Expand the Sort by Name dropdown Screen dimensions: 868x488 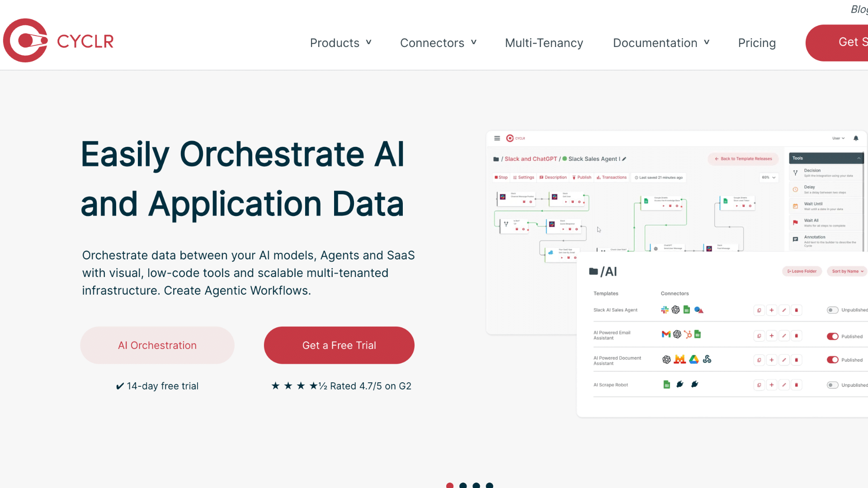846,271
